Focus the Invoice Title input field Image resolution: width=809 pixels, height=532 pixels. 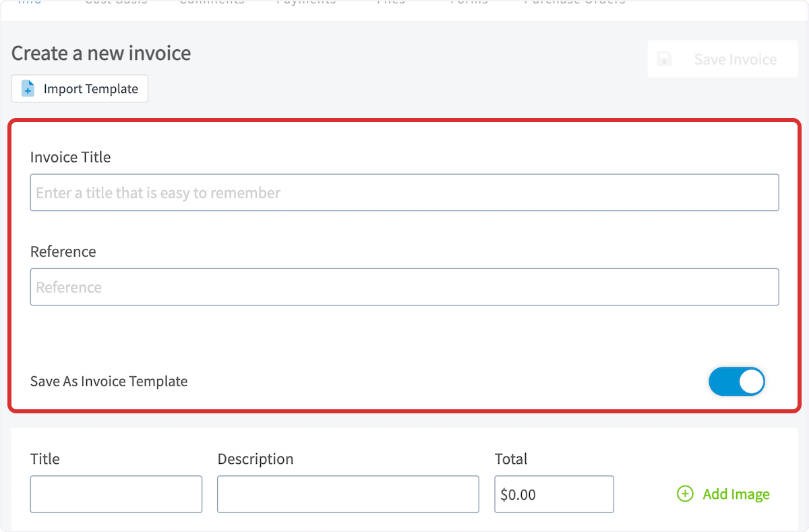click(x=404, y=193)
